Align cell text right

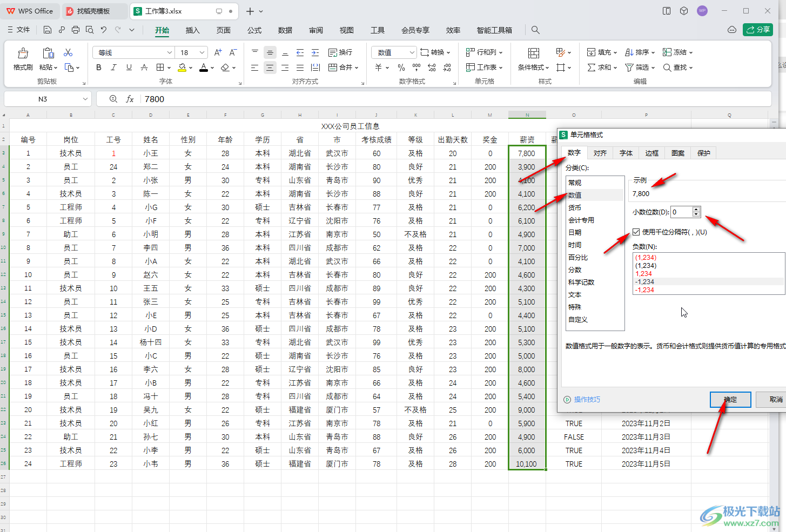point(285,68)
